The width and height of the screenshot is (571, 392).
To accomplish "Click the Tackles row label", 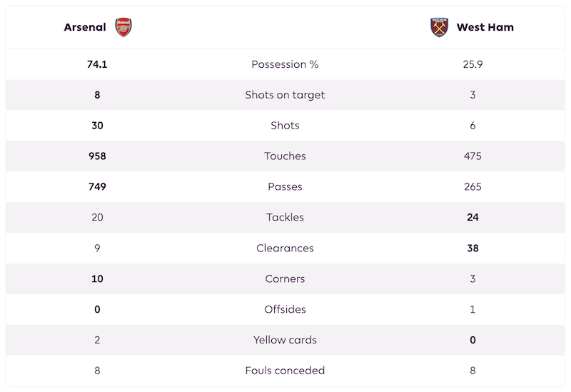I will tap(285, 218).
